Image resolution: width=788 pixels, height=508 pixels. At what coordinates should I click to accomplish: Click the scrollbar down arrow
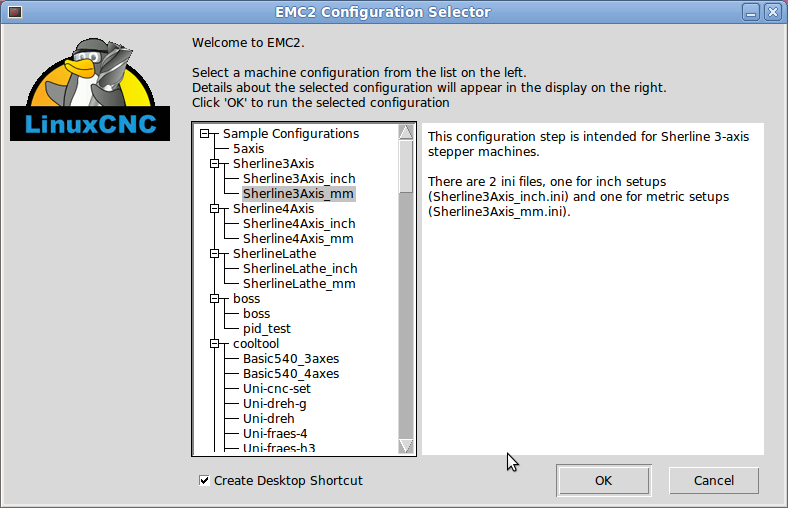406,446
